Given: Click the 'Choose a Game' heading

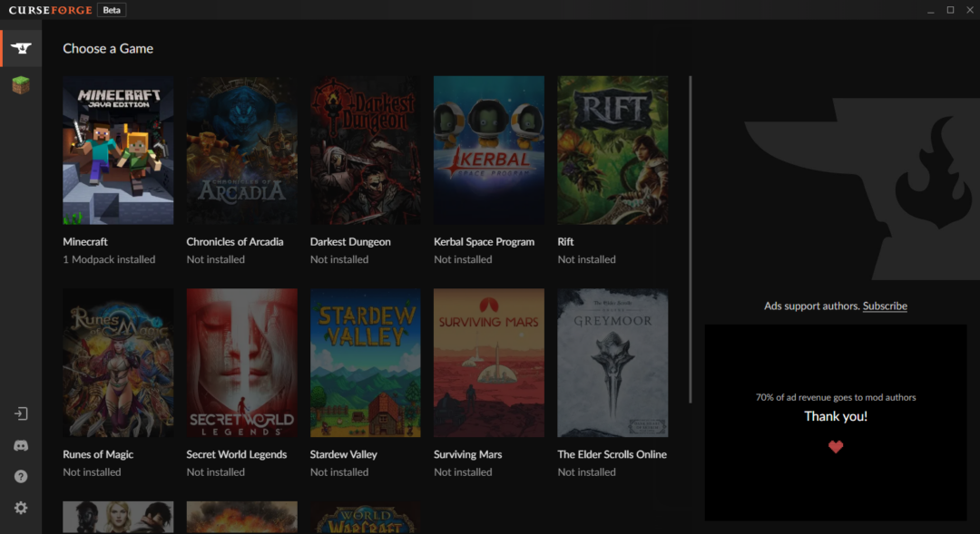Looking at the screenshot, I should coord(107,48).
